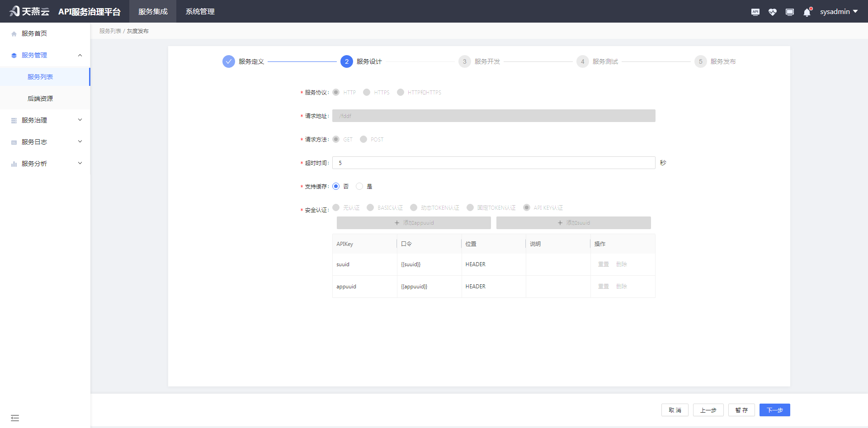Click the 天燕云 platform logo
The width and height of the screenshot is (868, 428).
[28, 11]
